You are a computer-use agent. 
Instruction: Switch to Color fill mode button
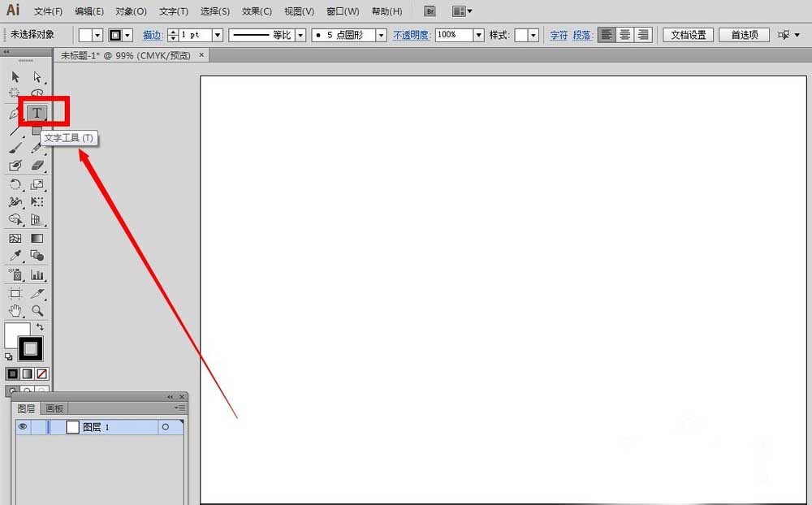click(12, 373)
